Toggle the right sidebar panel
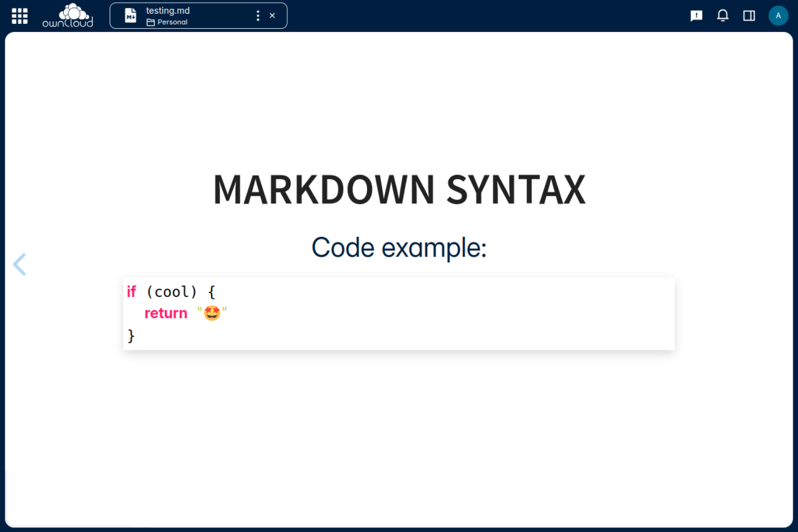 (749, 15)
